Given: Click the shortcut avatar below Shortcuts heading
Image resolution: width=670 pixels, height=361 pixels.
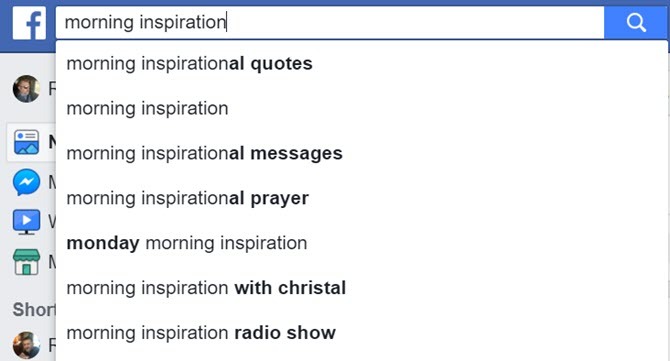Looking at the screenshot, I should coord(26,345).
